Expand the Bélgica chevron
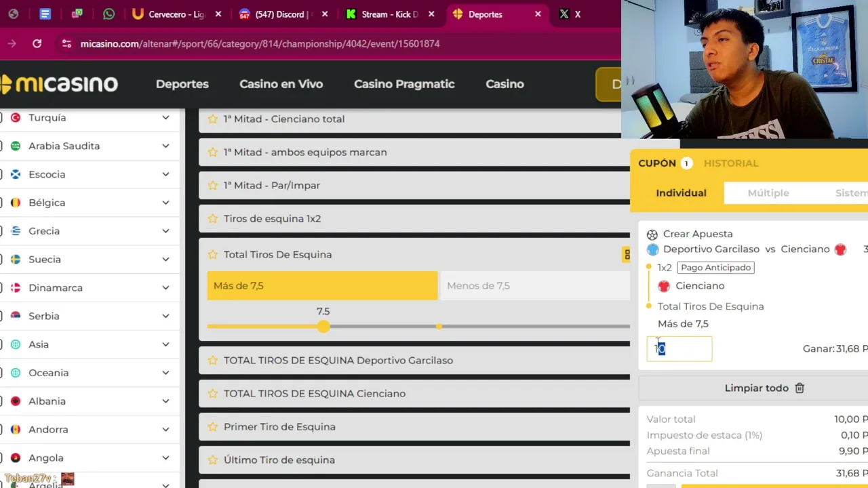868x488 pixels. tap(165, 203)
